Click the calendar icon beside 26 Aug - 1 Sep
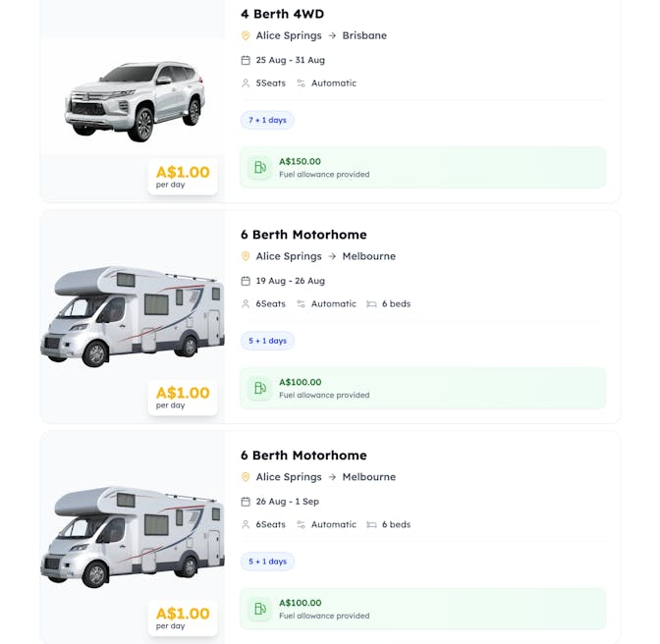The width and height of the screenshot is (660, 644). [x=246, y=502]
